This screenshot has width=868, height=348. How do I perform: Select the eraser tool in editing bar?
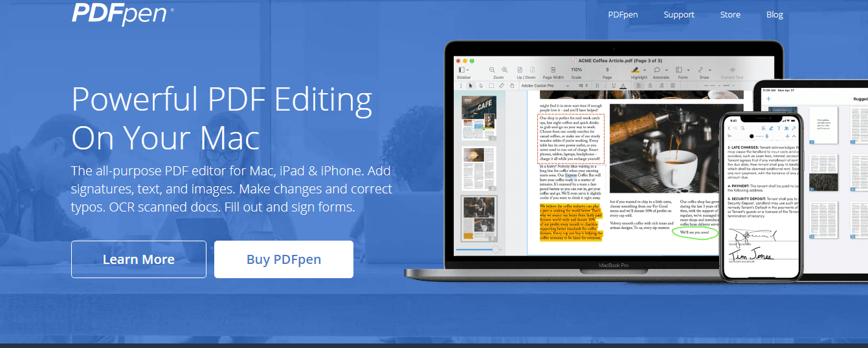[x=502, y=85]
